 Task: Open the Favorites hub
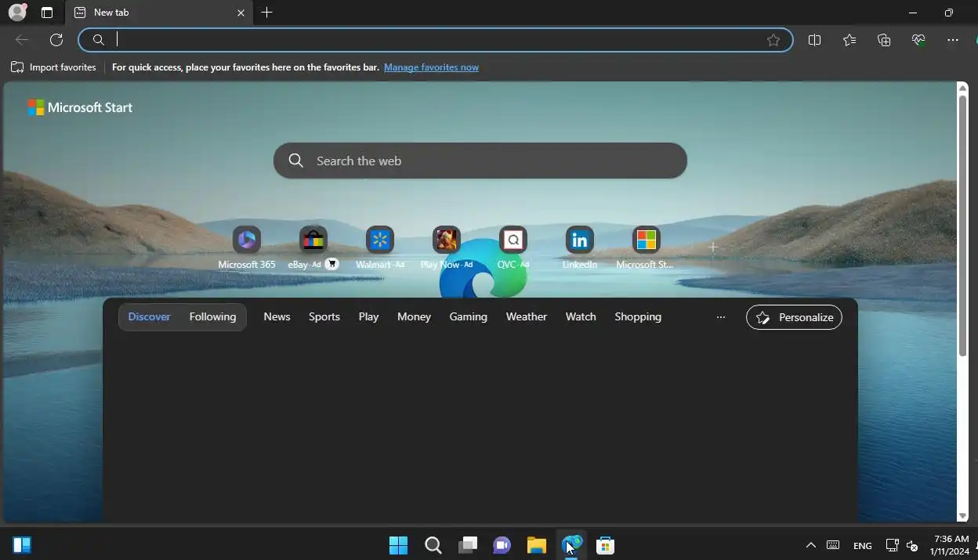849,40
